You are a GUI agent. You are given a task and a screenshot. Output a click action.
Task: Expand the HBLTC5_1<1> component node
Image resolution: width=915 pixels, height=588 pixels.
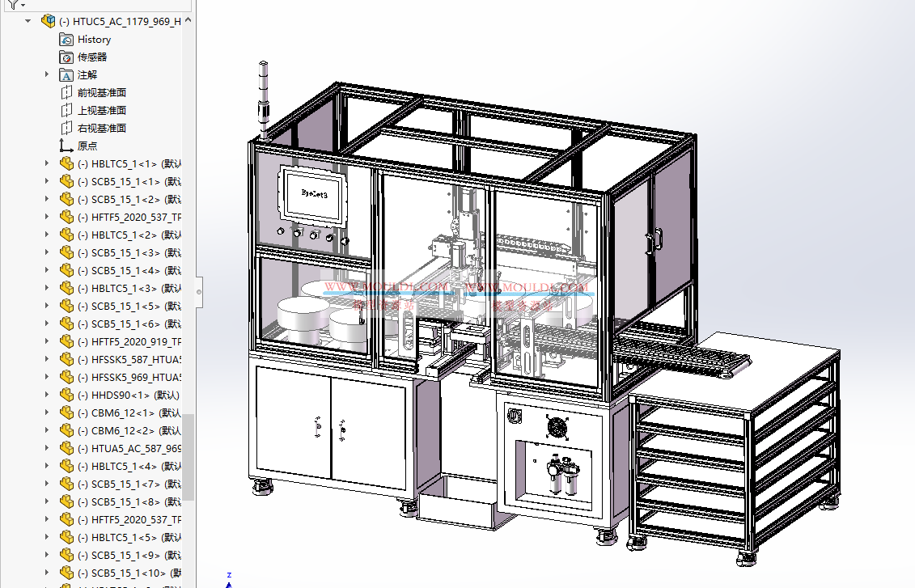click(47, 163)
